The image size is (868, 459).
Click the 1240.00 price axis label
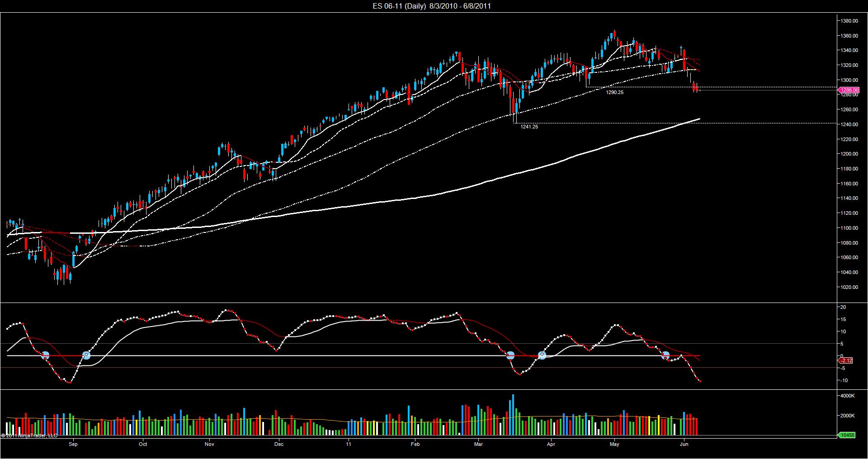[849, 124]
